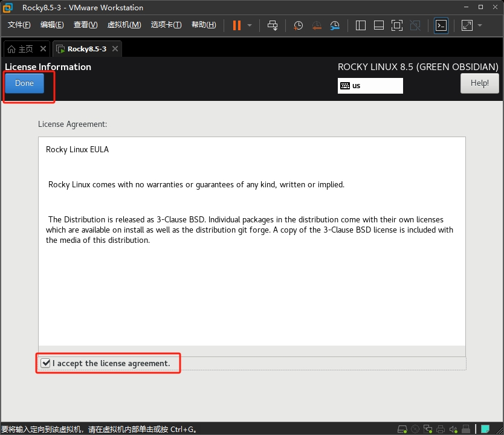Enter full screen mode

[x=397, y=25]
